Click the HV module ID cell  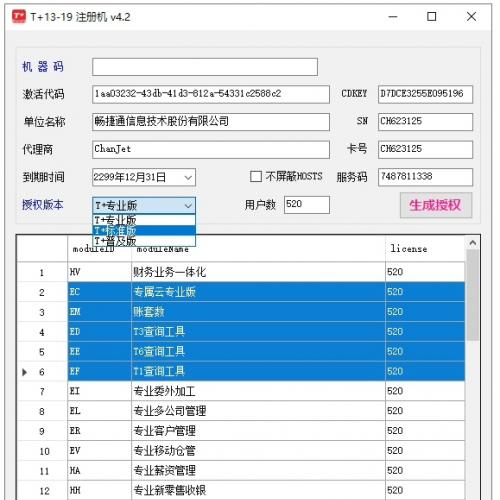(x=100, y=272)
